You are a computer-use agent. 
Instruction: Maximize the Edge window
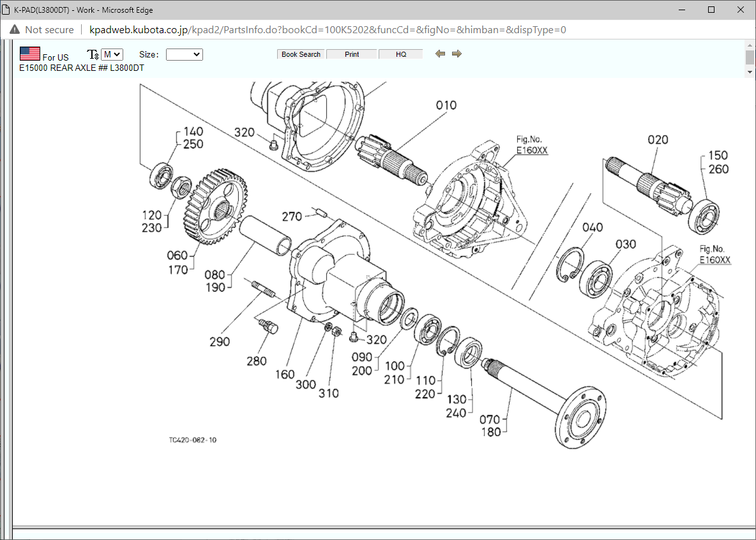pyautogui.click(x=711, y=10)
